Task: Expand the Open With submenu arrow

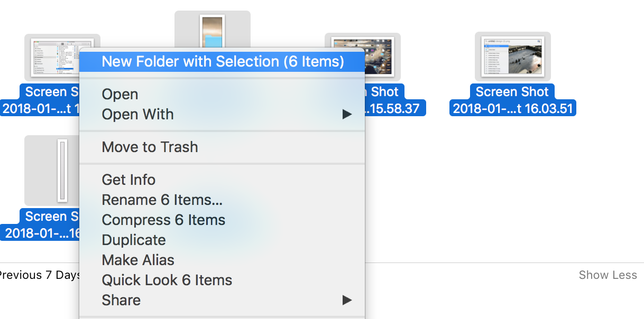Action: point(347,114)
